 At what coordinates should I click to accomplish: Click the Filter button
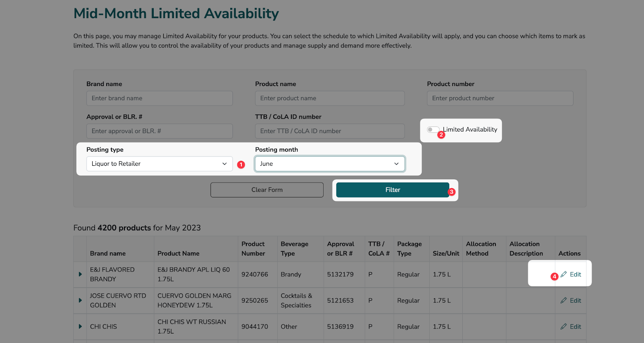click(392, 190)
